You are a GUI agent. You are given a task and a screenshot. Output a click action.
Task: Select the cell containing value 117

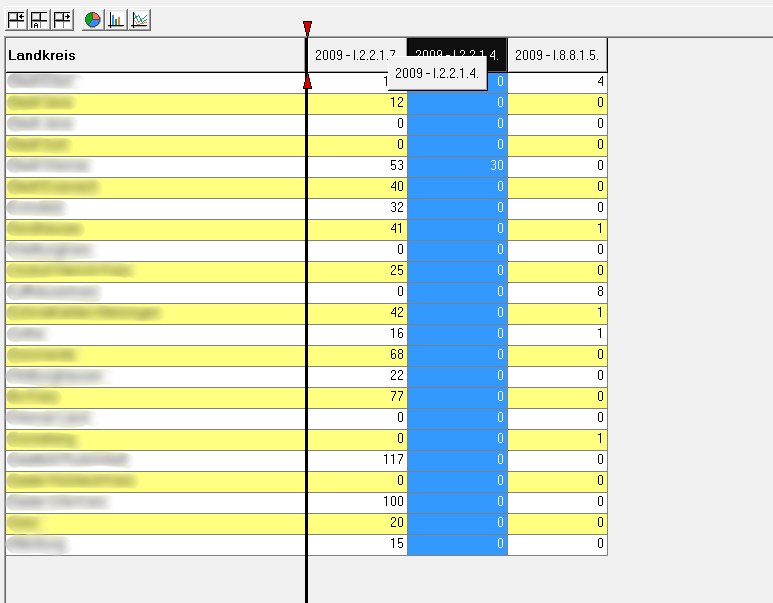pyautogui.click(x=356, y=460)
